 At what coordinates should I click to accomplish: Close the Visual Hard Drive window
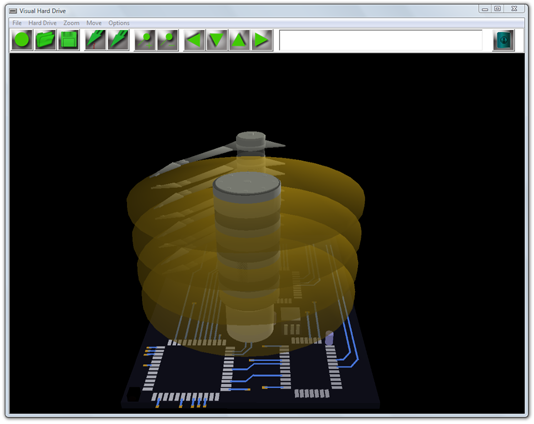[515, 9]
